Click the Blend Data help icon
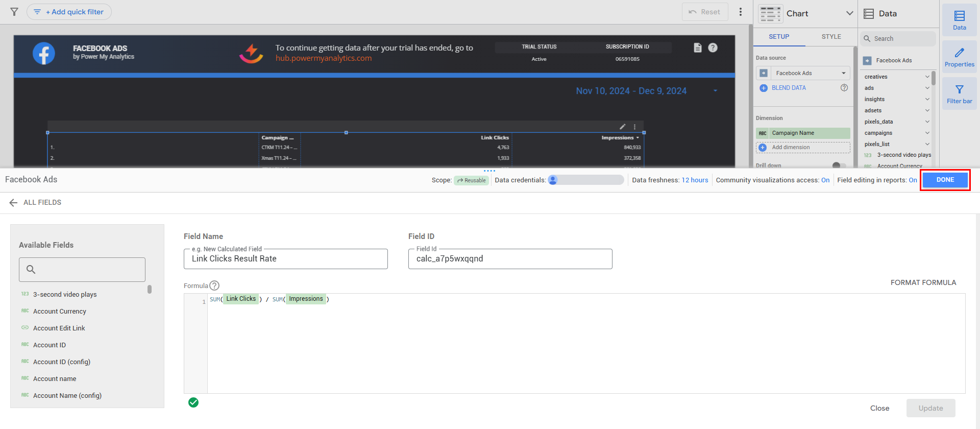The image size is (980, 429). [x=844, y=88]
